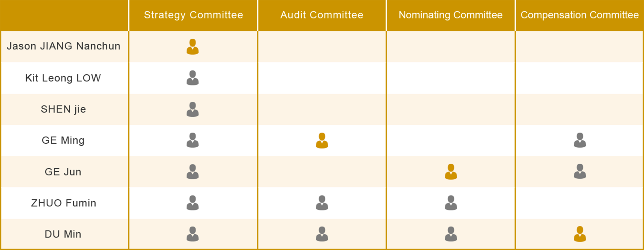
Task: Select the Compensation Committee column header
Action: point(580,15)
